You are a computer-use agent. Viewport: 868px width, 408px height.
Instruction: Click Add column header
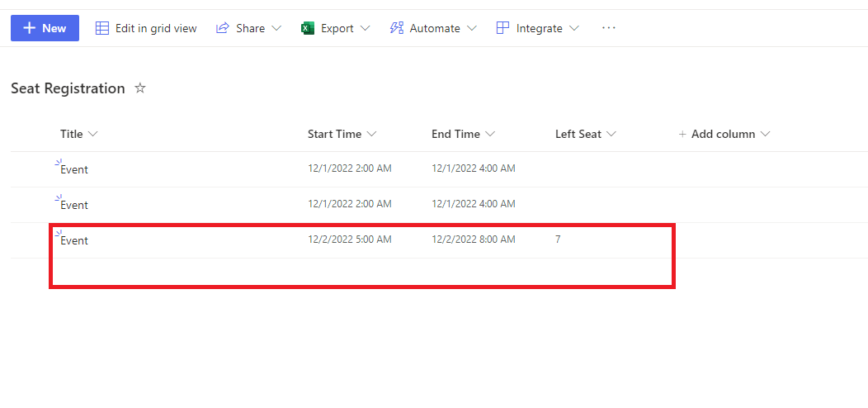(724, 134)
